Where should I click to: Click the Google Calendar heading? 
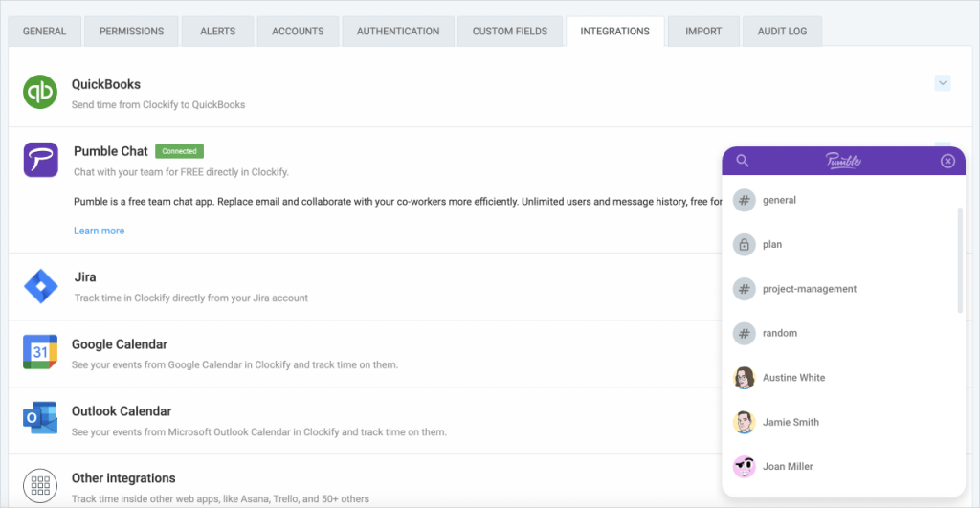120,344
